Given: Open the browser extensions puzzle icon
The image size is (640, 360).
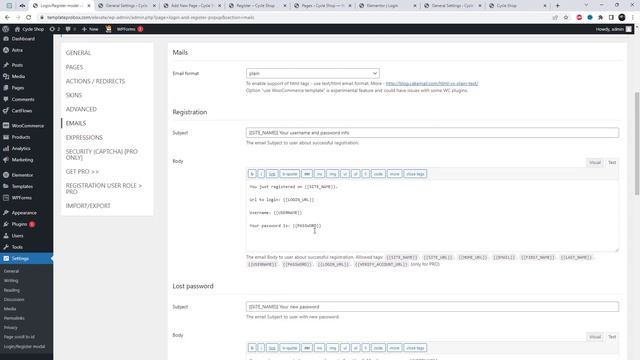Looking at the screenshot, I should point(600,18).
